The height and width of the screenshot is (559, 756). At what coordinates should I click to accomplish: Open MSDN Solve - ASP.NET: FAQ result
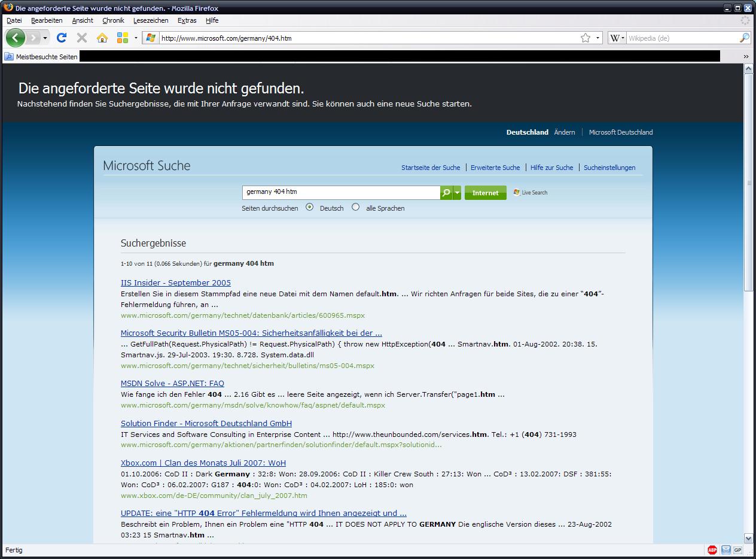coord(172,384)
